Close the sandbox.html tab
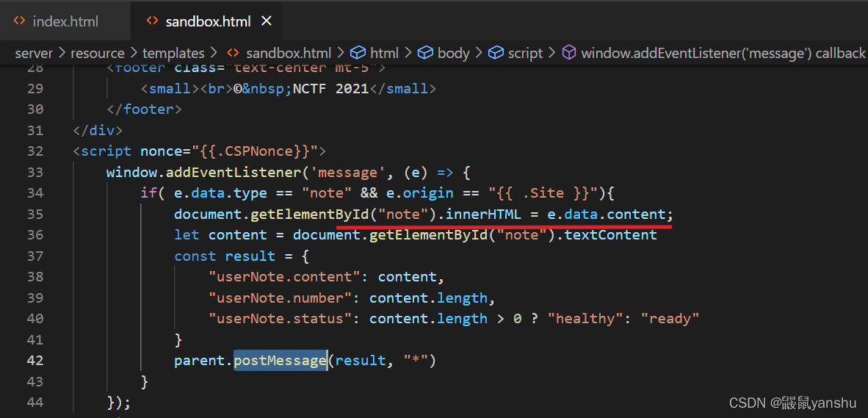This screenshot has width=868, height=418. click(267, 21)
